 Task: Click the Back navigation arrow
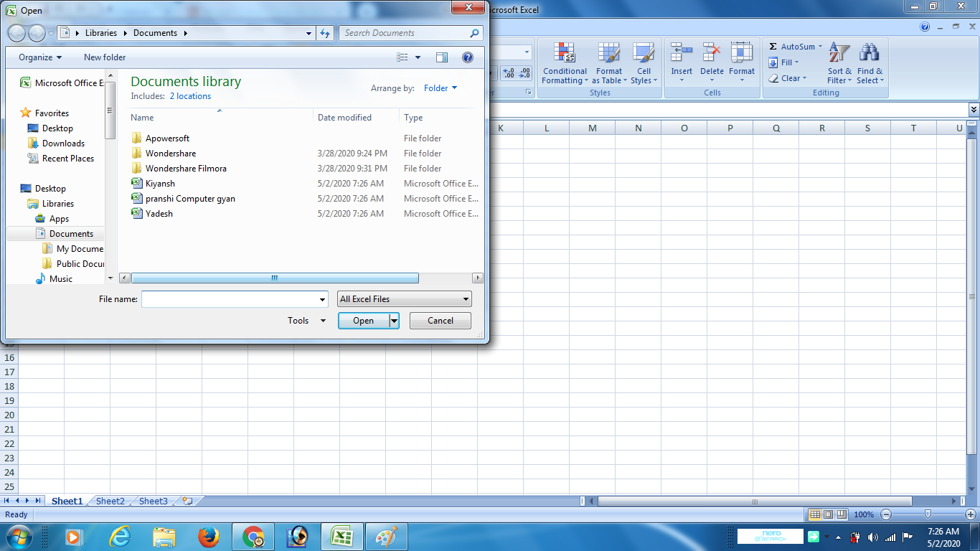pyautogui.click(x=17, y=33)
